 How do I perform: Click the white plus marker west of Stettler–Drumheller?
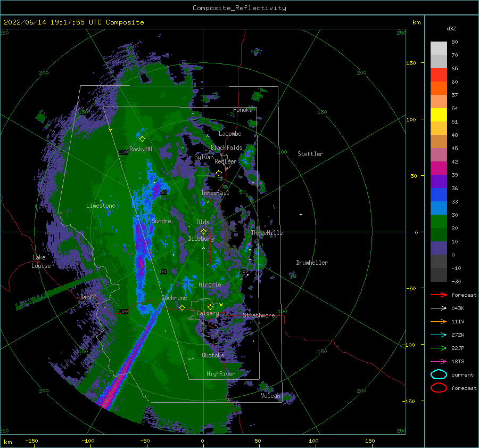(x=301, y=214)
